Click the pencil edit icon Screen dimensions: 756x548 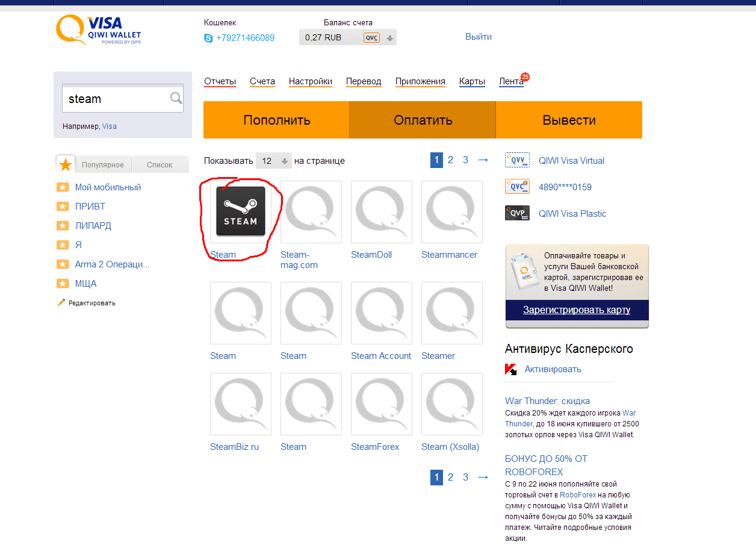pos(61,302)
